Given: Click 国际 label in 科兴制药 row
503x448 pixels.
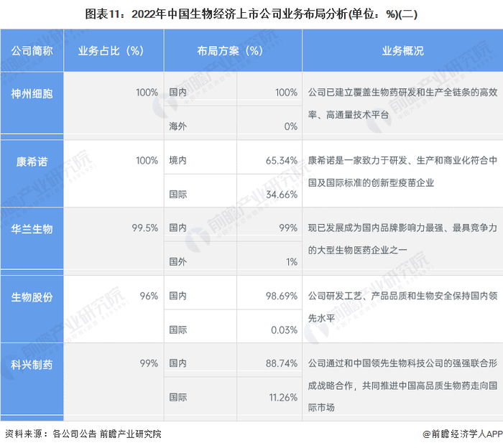Looking at the screenshot, I should tap(177, 397).
